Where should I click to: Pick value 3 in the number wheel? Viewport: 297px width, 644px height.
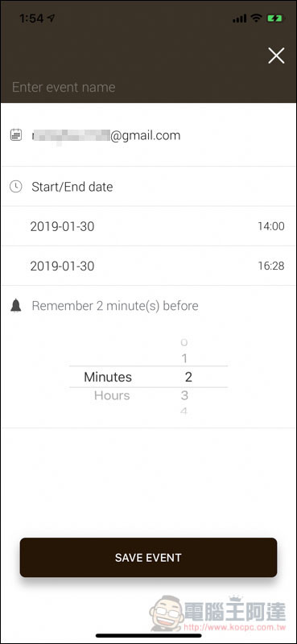pos(184,395)
